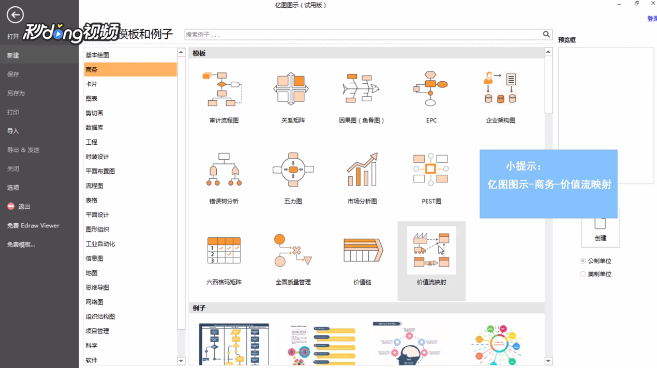The width and height of the screenshot is (657, 368).
Task: Select the 美制单位 US units radio button
Action: point(582,274)
